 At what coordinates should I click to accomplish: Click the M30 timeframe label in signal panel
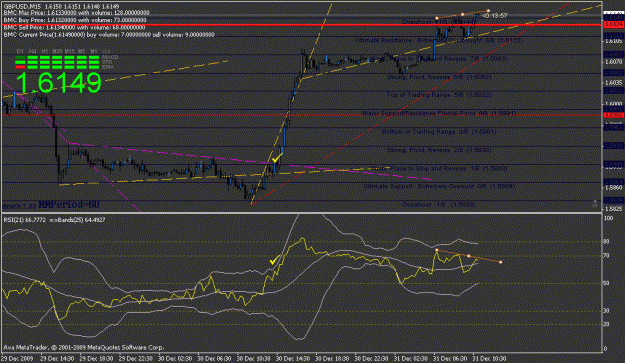(57, 51)
